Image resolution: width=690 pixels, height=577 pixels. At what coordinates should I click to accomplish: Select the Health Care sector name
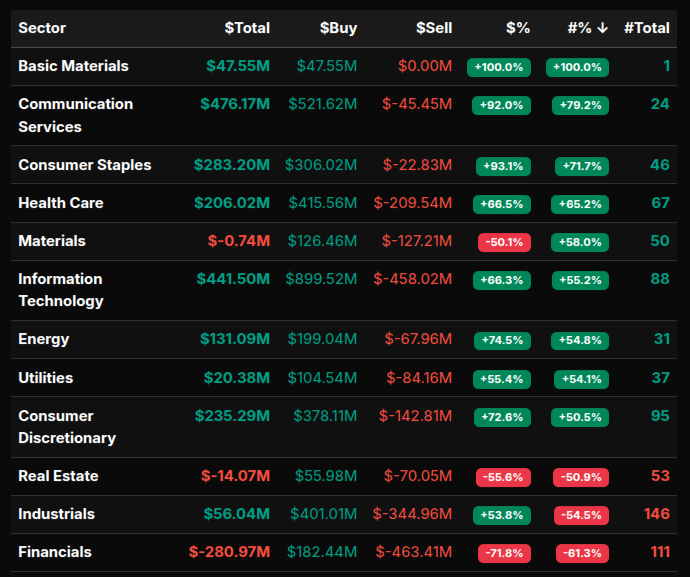pos(60,203)
